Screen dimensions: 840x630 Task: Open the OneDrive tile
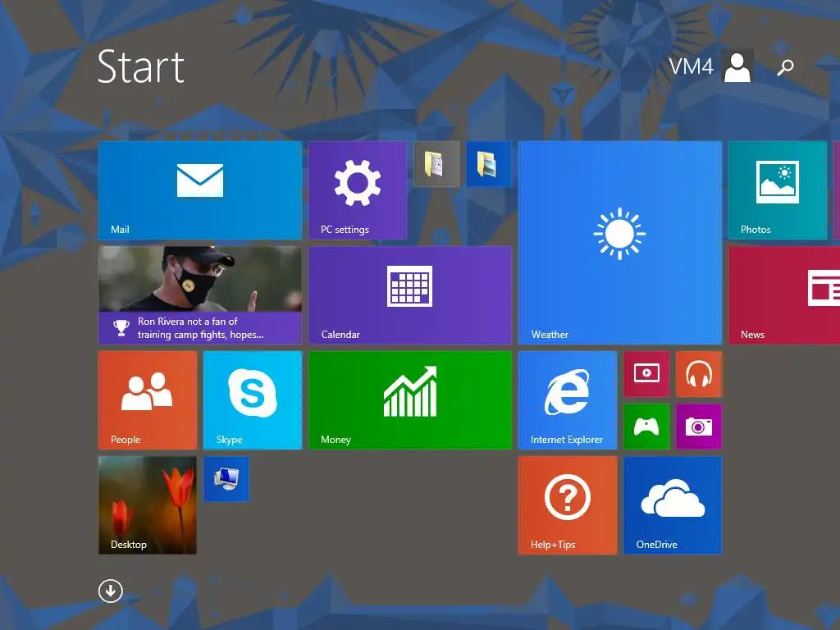(x=673, y=505)
